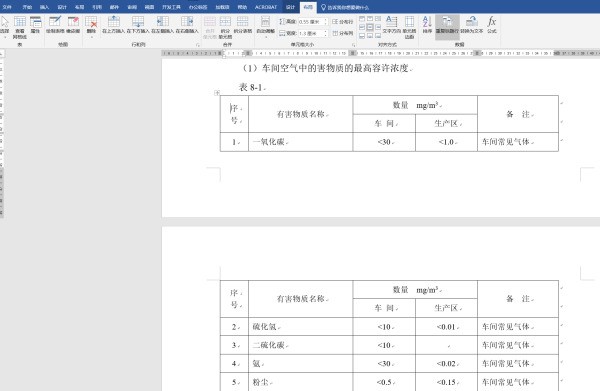600x391 pixels.
Task: Align cell text Bottom Right
Action: click(378, 36)
